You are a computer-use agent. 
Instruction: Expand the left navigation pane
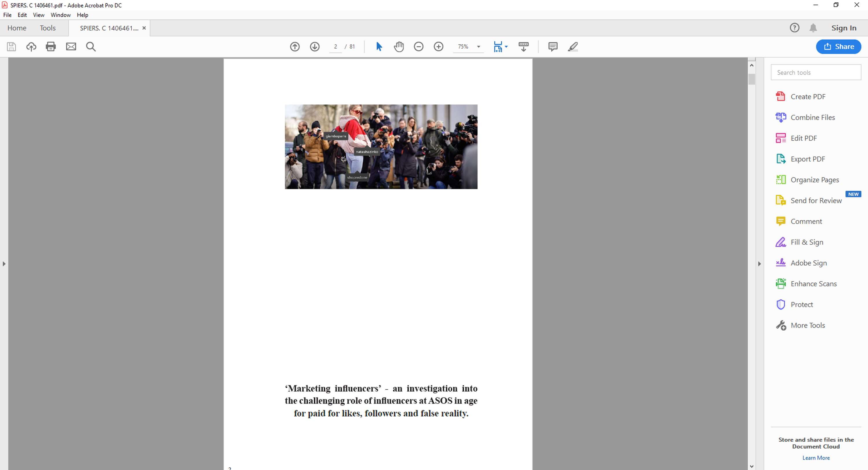(4, 264)
